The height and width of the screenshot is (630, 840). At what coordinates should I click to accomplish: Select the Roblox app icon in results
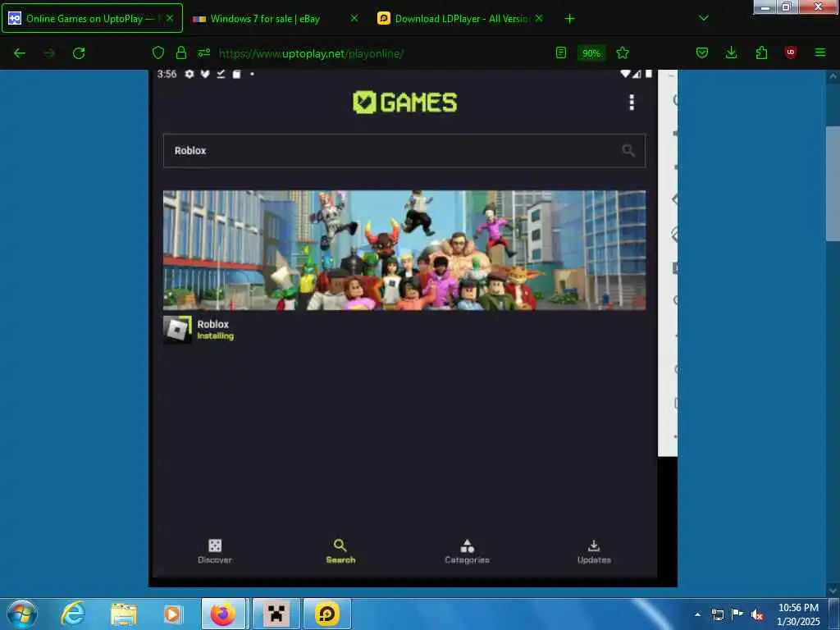coord(177,330)
